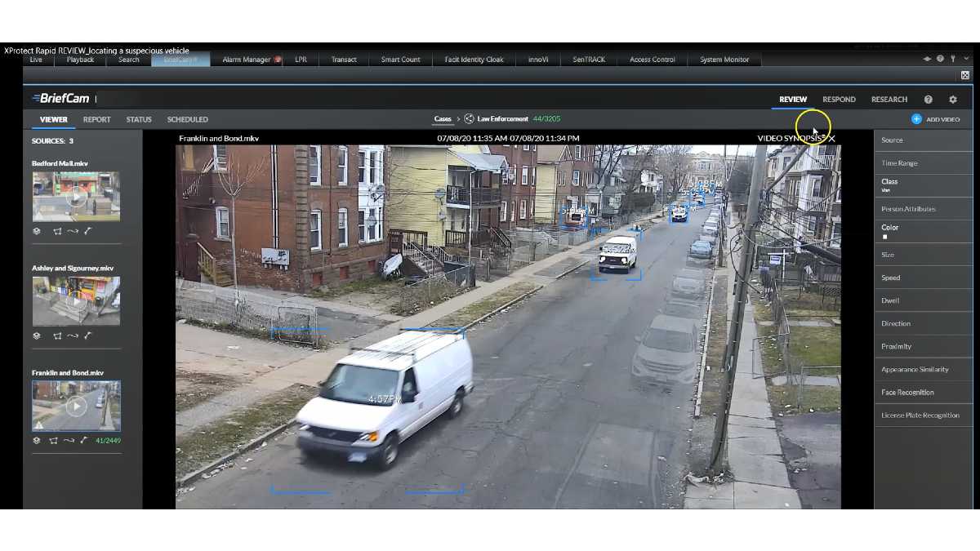The width and height of the screenshot is (980, 551).
Task: Open the Smart Count tab
Action: [400, 60]
